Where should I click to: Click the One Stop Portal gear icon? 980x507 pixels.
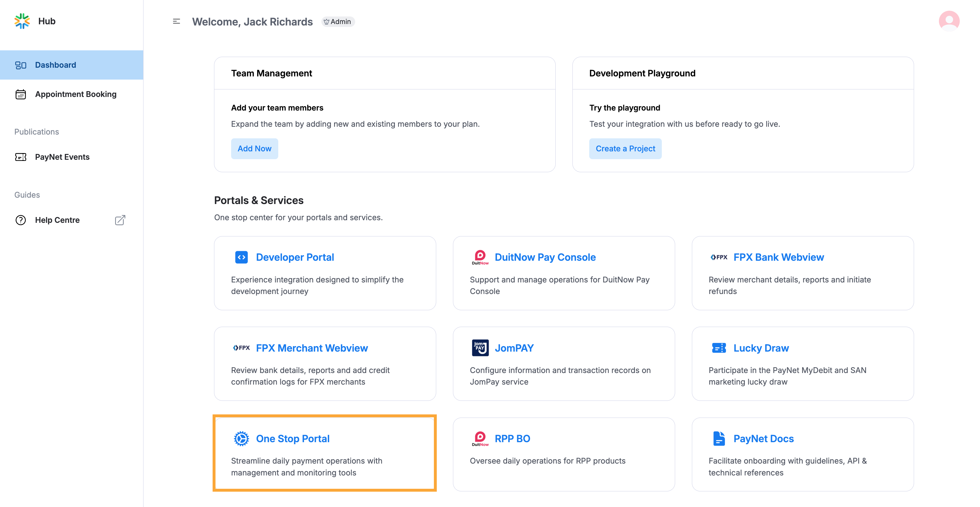pos(241,438)
